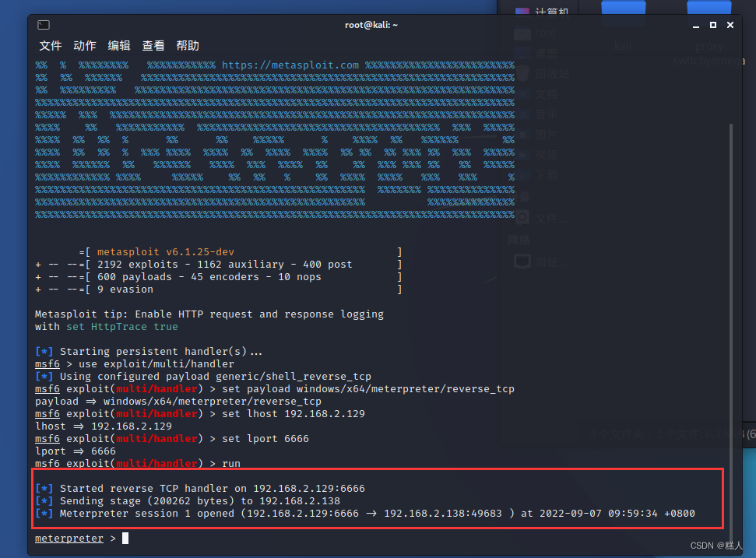Click 'lhost ⇒ 192.168.2.129' output line
The width and height of the screenshot is (756, 558).
pyautogui.click(x=104, y=426)
